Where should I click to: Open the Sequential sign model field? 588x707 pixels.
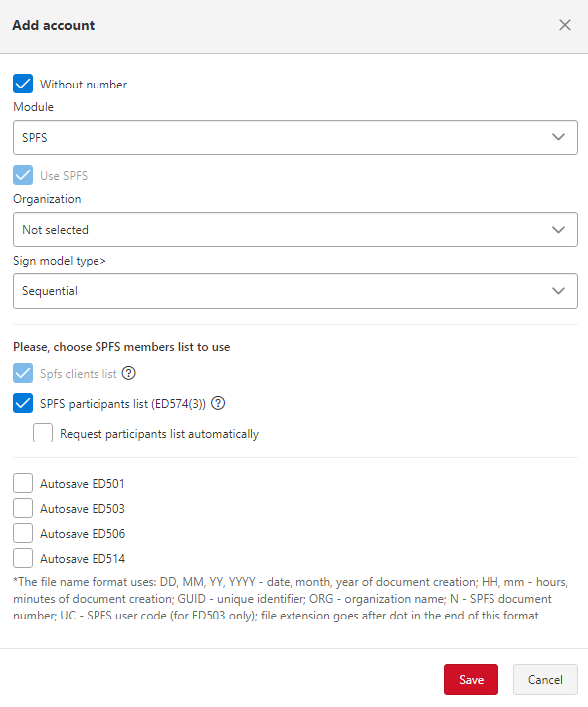tap(295, 291)
